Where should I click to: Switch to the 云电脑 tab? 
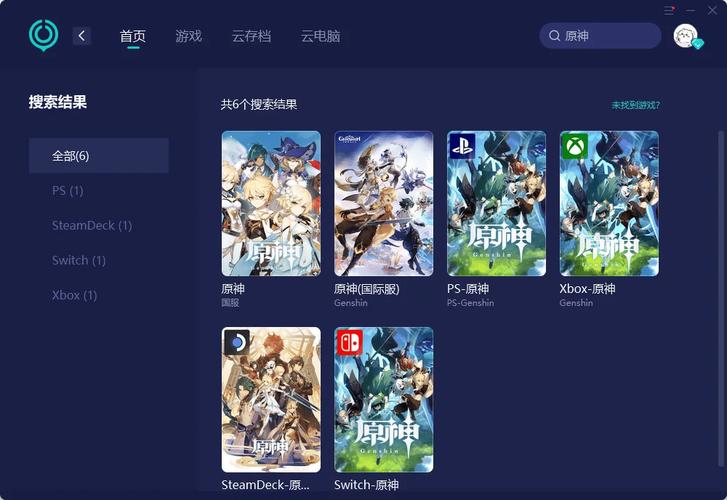pyautogui.click(x=320, y=36)
